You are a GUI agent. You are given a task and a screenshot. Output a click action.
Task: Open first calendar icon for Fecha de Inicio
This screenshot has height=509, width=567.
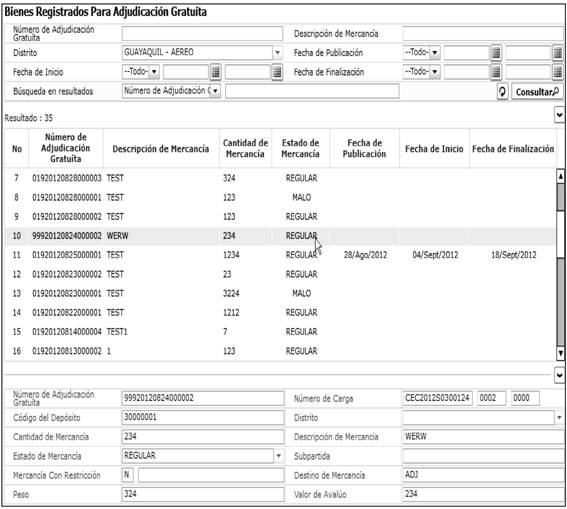[215, 72]
